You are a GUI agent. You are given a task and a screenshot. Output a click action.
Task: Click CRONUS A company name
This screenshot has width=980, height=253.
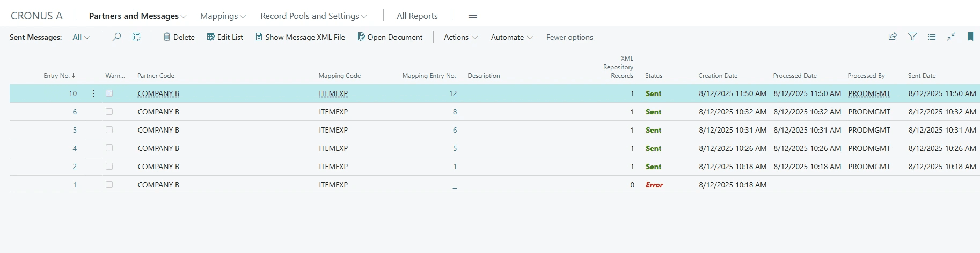click(36, 16)
